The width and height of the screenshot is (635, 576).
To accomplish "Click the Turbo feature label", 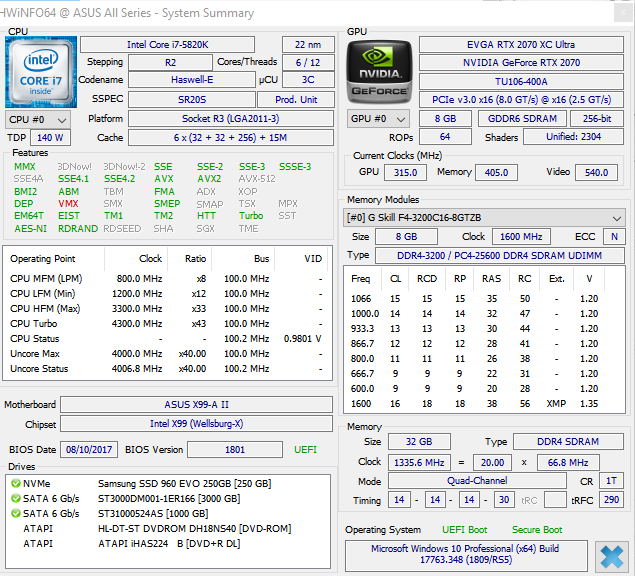I will pos(251,216).
